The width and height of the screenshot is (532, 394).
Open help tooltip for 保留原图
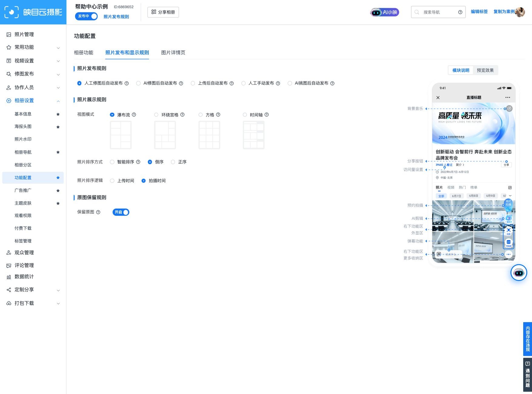(x=98, y=212)
